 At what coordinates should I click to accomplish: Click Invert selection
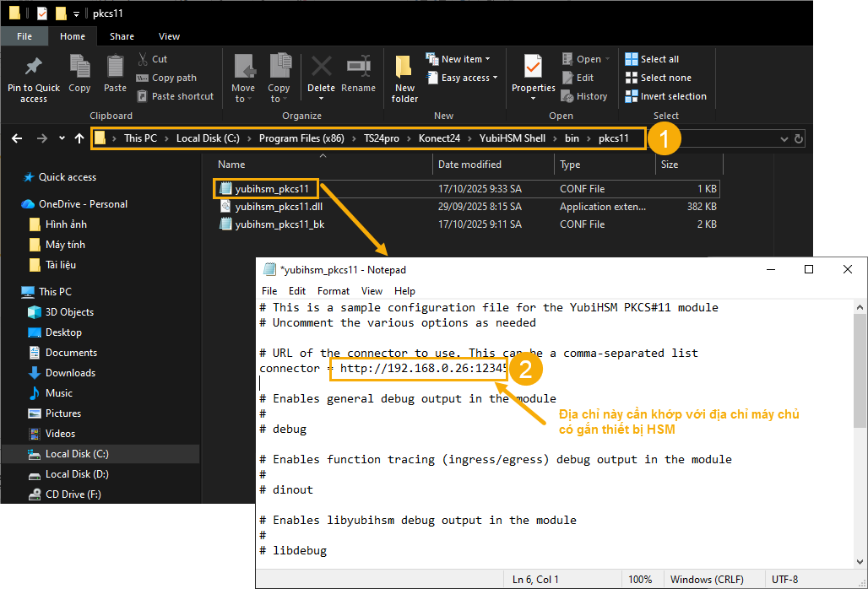tap(665, 96)
